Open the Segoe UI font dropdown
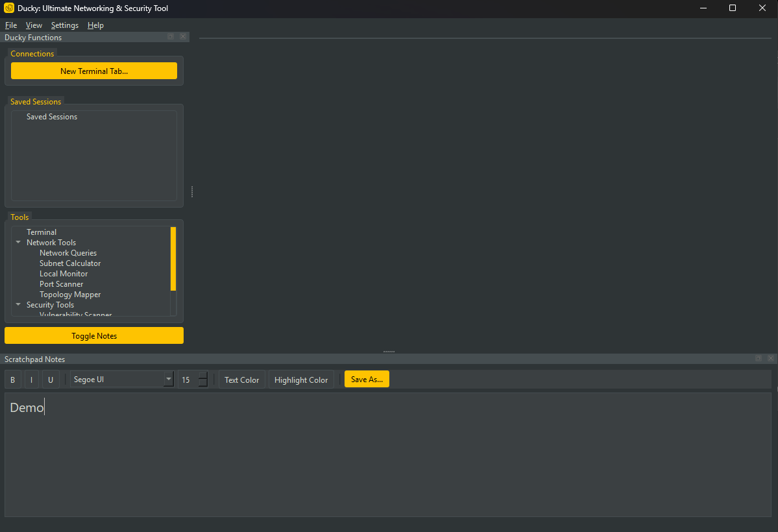Image resolution: width=778 pixels, height=532 pixels. [169, 380]
